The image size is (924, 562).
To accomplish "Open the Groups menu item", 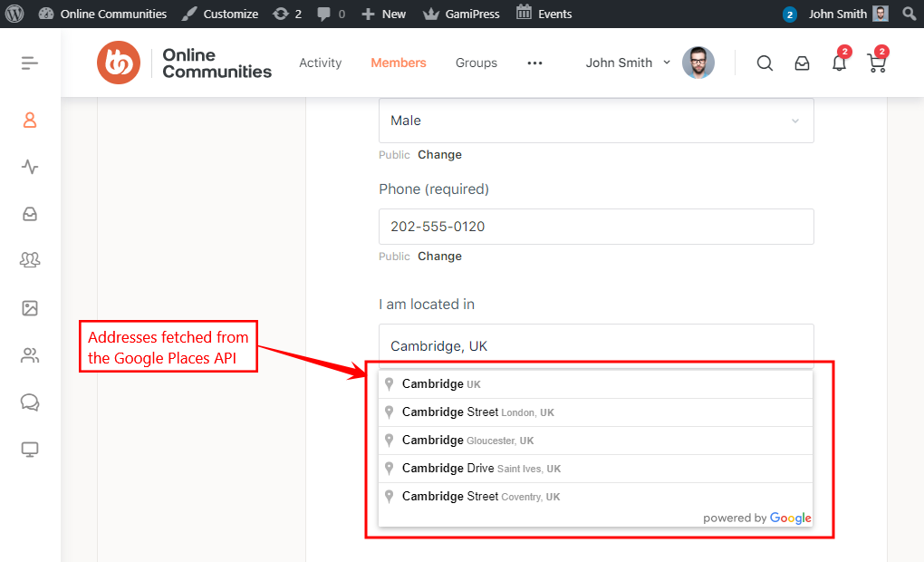I will [476, 63].
